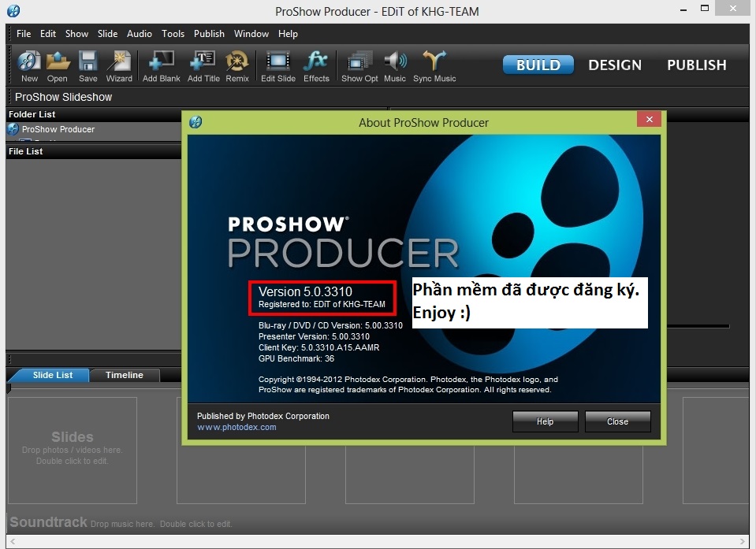Minimize the ProShow Producer window
The image size is (756, 549).
(x=683, y=9)
